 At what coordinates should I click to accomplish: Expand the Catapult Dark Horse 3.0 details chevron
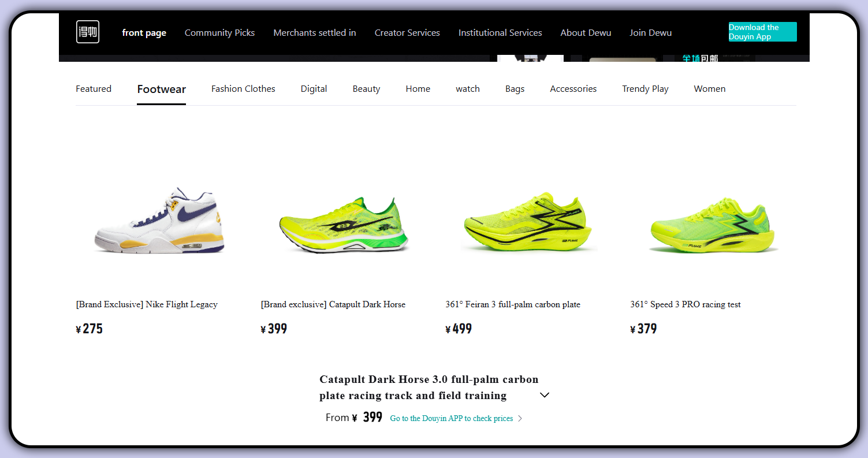[544, 394]
